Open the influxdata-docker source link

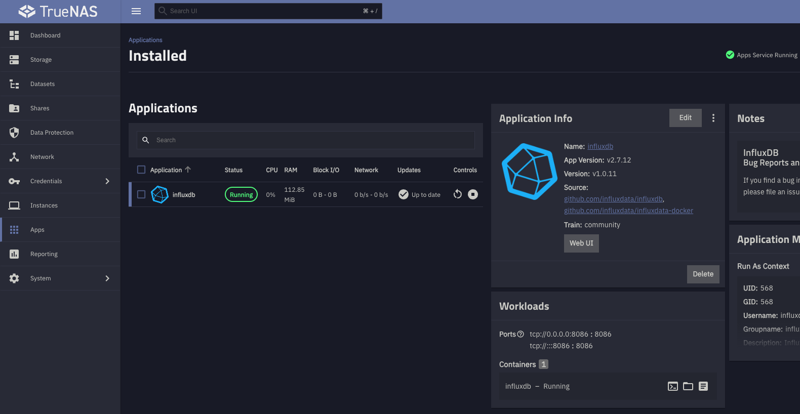click(628, 211)
